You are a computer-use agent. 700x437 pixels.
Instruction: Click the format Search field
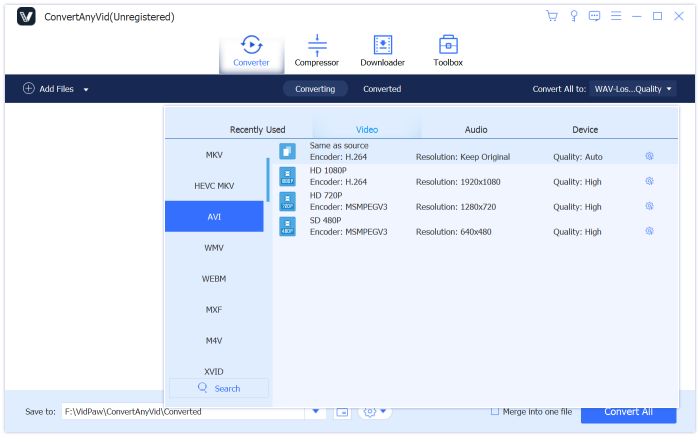point(219,388)
